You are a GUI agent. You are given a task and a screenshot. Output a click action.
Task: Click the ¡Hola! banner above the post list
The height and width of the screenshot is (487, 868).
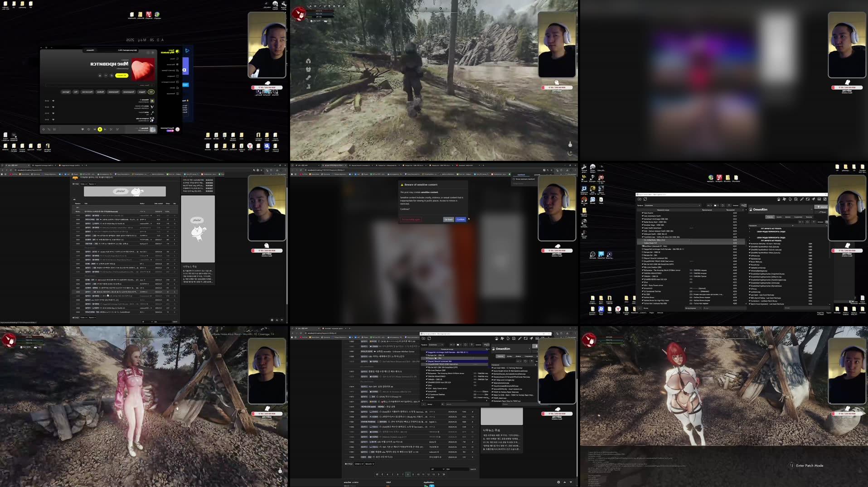pyautogui.click(x=125, y=191)
